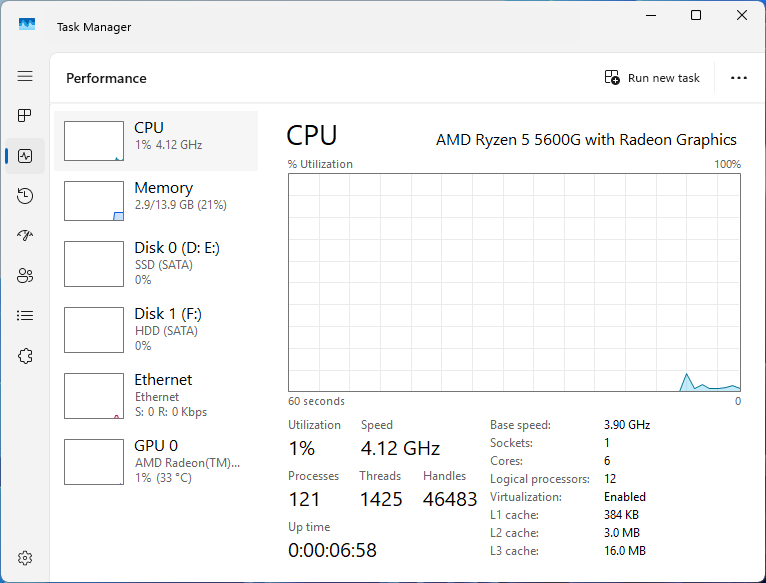766x583 pixels.
Task: Click the Logical processors value 12
Action: (610, 478)
